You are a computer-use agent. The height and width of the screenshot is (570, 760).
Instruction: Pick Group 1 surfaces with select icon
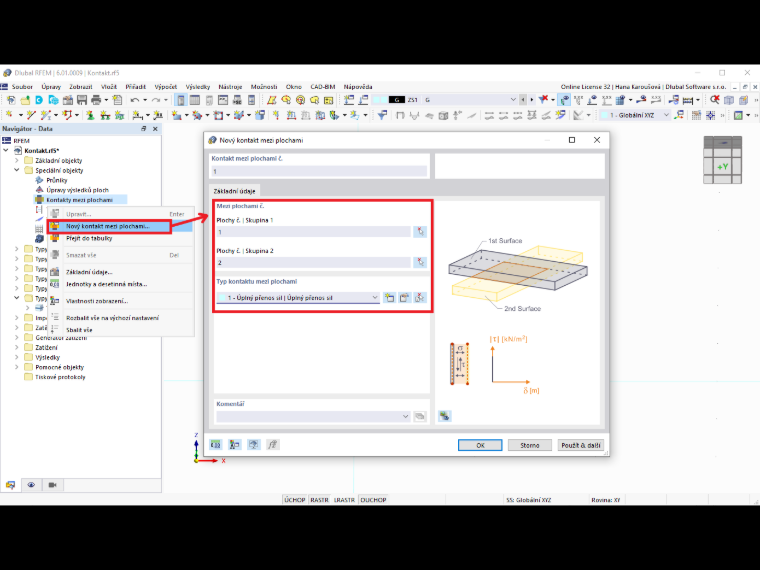[x=420, y=232]
